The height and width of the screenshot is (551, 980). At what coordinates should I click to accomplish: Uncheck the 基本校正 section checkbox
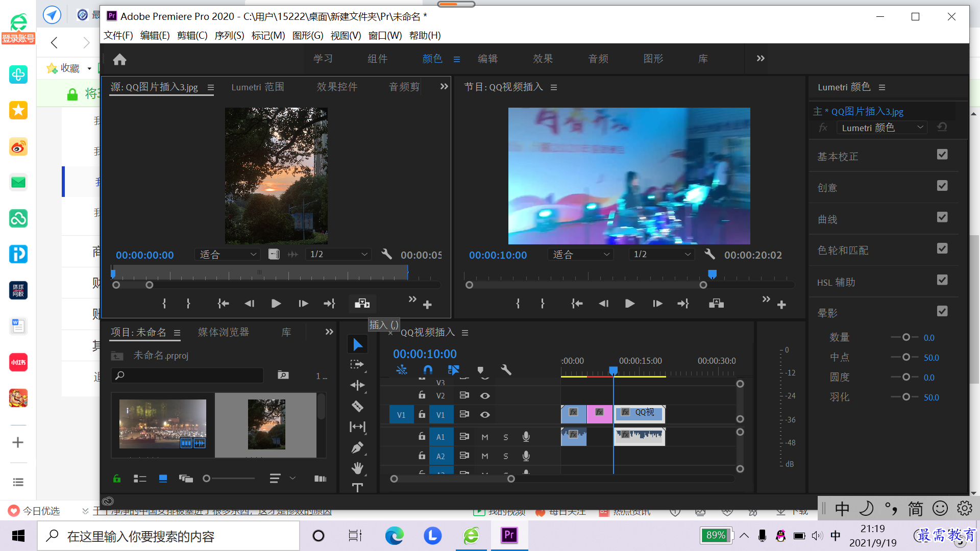pyautogui.click(x=942, y=155)
